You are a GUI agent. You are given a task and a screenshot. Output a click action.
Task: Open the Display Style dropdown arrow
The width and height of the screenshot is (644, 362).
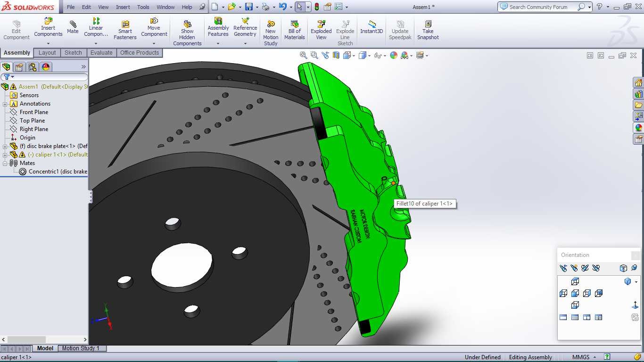(369, 56)
